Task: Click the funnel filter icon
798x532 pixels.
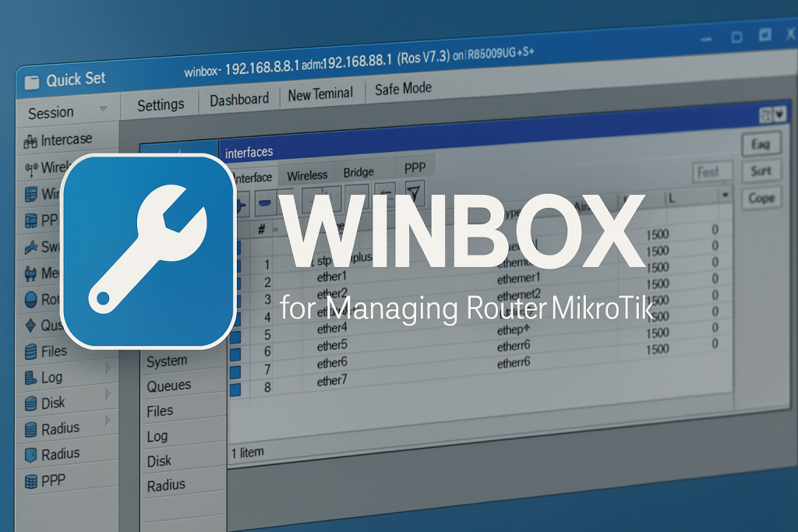Action: [x=414, y=193]
